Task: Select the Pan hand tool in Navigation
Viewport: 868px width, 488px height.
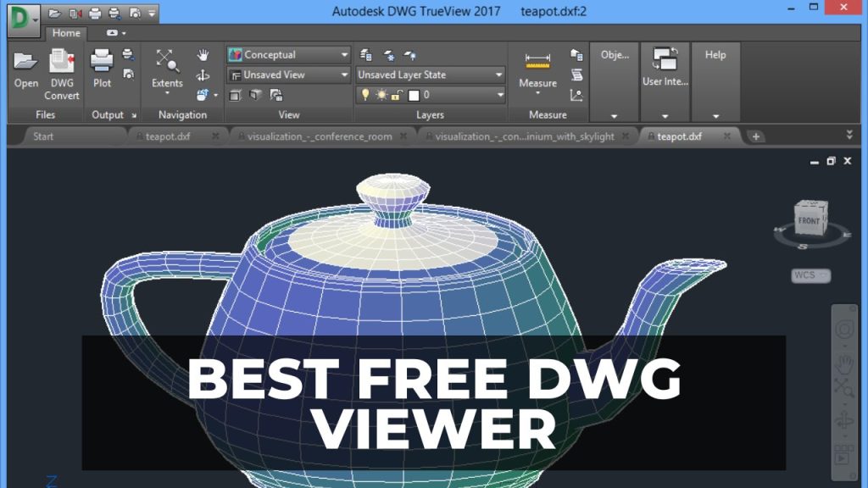Action: click(x=203, y=55)
